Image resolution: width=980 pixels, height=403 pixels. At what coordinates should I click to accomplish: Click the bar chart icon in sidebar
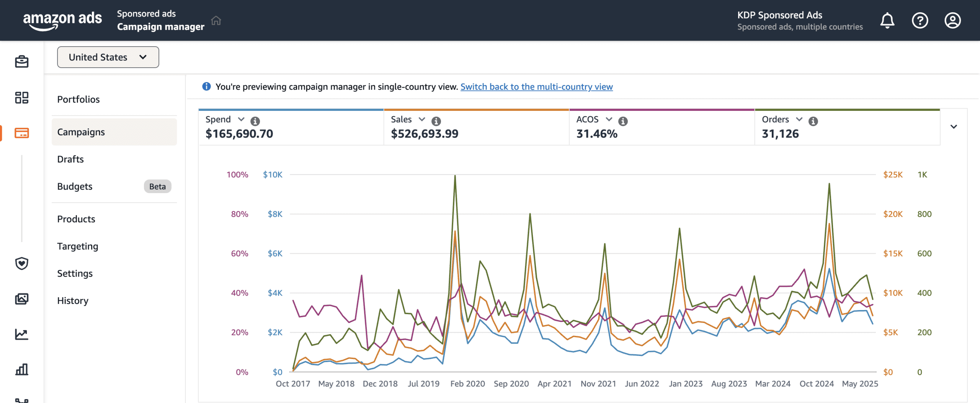(22, 369)
